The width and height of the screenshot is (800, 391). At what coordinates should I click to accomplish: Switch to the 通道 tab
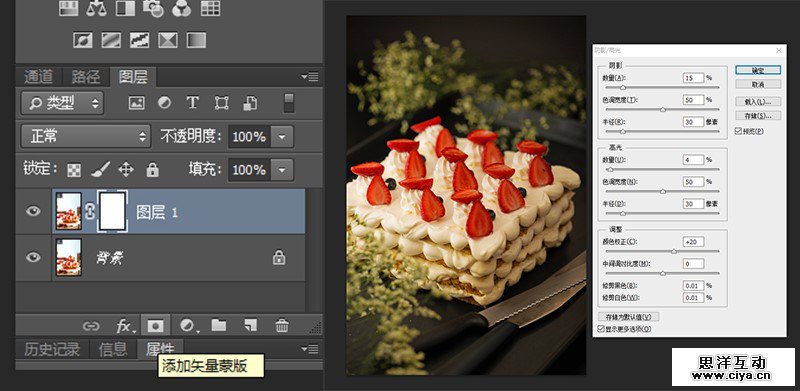pos(38,77)
